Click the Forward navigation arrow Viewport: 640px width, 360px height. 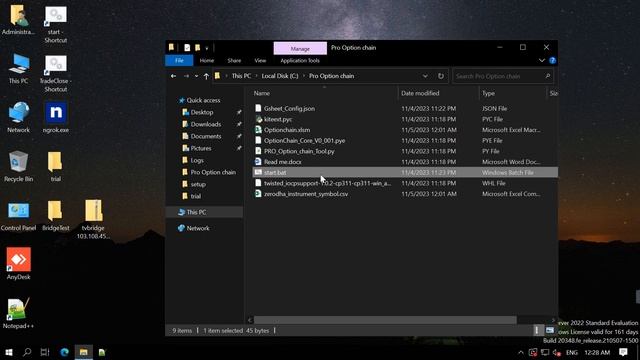pyautogui.click(x=186, y=76)
